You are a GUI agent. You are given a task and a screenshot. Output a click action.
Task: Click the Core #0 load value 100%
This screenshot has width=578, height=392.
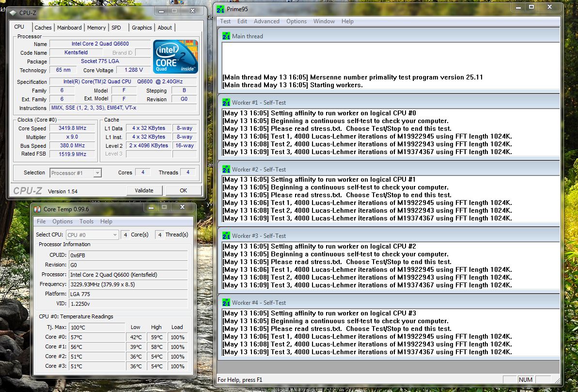[x=178, y=337]
